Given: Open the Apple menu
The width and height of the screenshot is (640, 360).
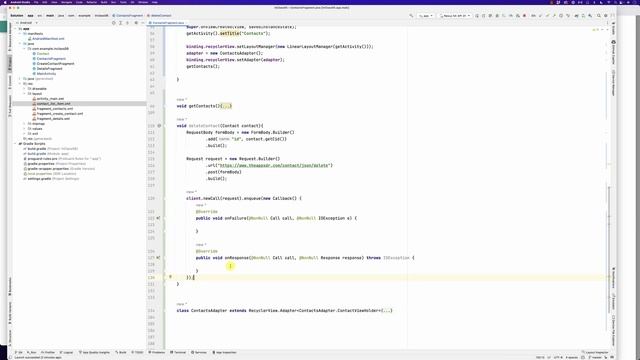Looking at the screenshot, I should tap(4, 2).
